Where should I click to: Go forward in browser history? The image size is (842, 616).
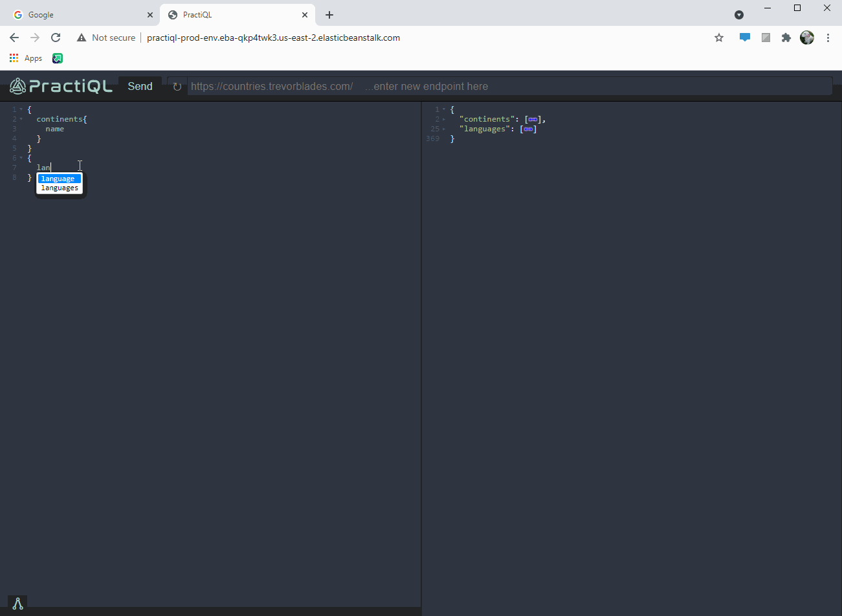pyautogui.click(x=35, y=38)
